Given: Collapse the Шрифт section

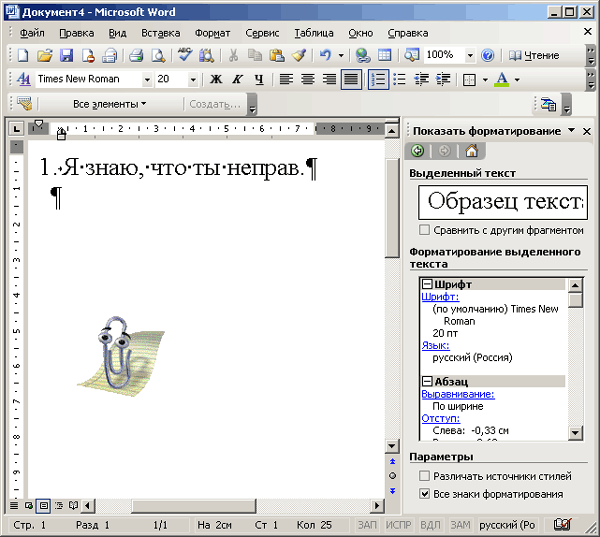Looking at the screenshot, I should tap(427, 284).
